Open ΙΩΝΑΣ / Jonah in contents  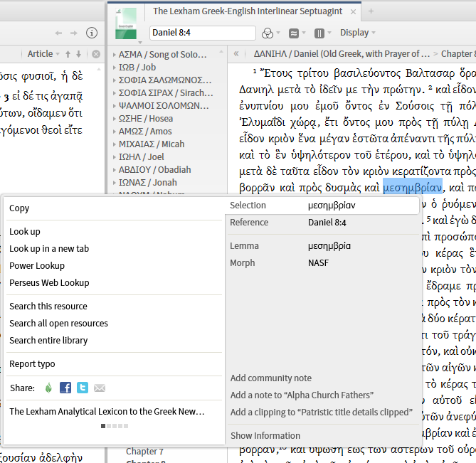click(x=147, y=182)
